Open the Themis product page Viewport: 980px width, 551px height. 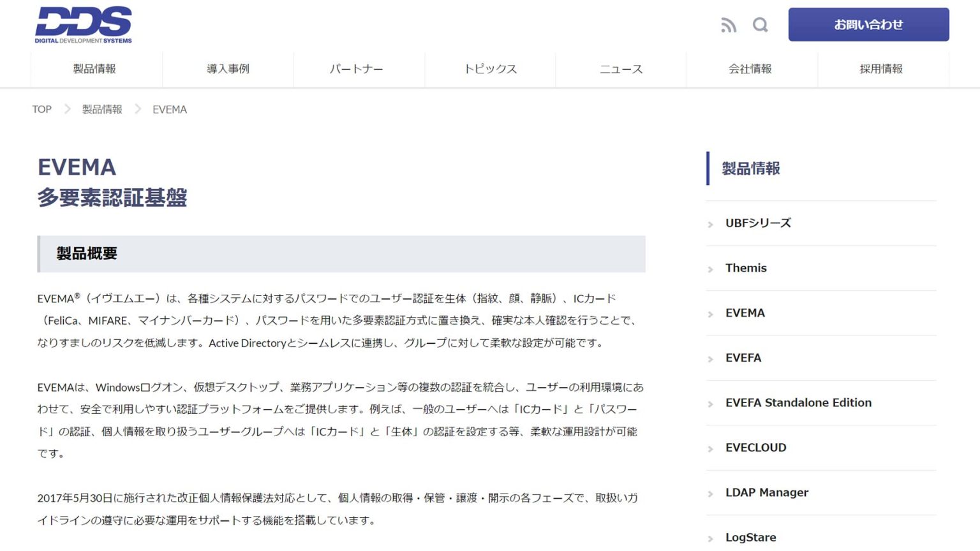[746, 268]
